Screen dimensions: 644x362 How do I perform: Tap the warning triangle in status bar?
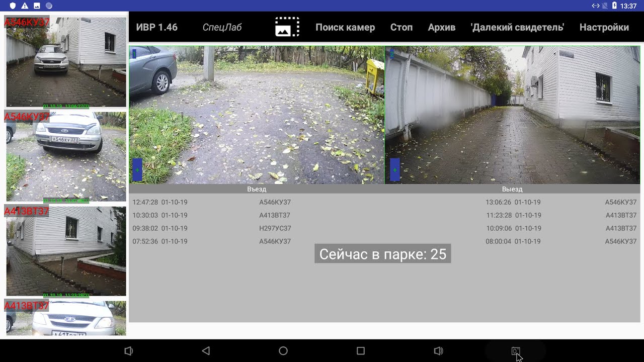click(x=25, y=6)
